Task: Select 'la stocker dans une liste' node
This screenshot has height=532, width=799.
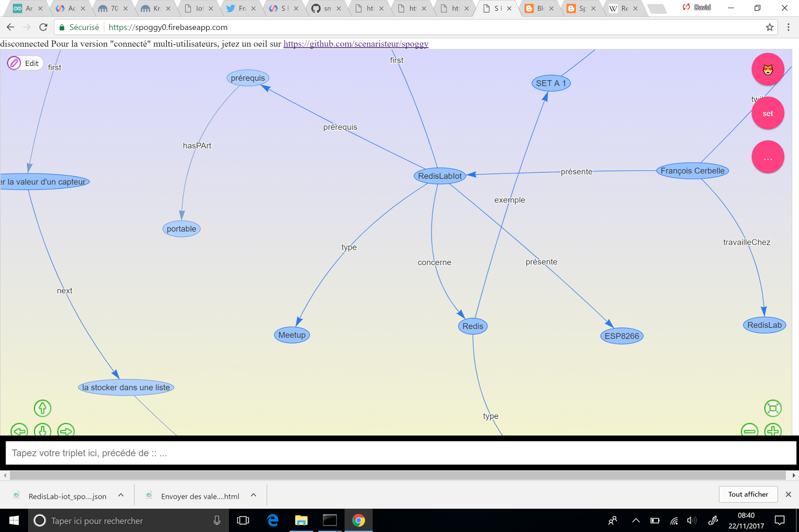Action: [x=126, y=387]
